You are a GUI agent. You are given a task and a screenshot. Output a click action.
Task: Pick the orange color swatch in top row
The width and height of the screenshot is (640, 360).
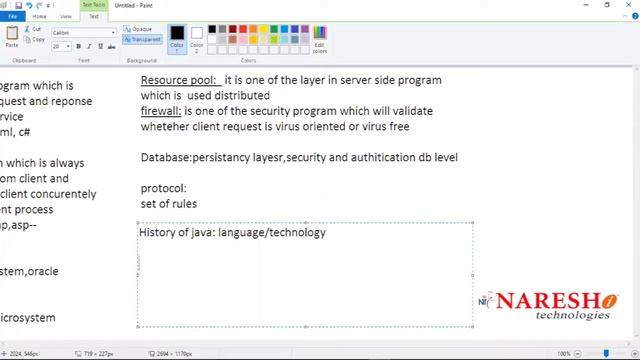click(253, 29)
